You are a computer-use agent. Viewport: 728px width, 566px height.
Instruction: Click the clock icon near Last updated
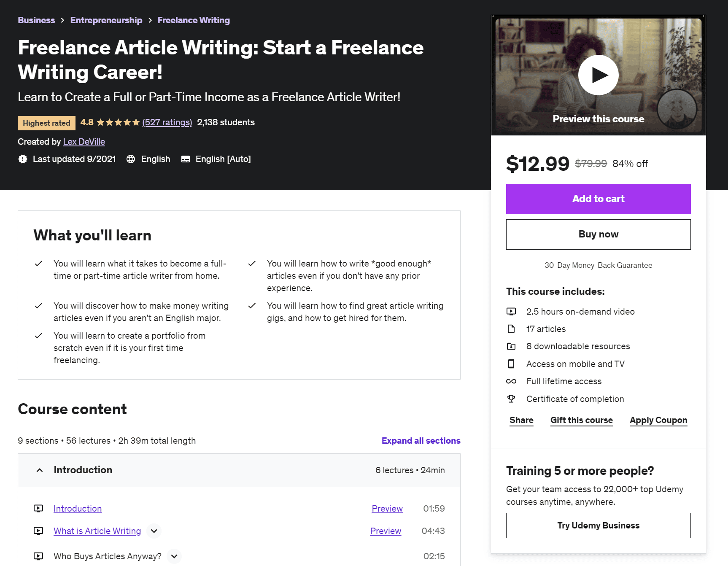[23, 159]
